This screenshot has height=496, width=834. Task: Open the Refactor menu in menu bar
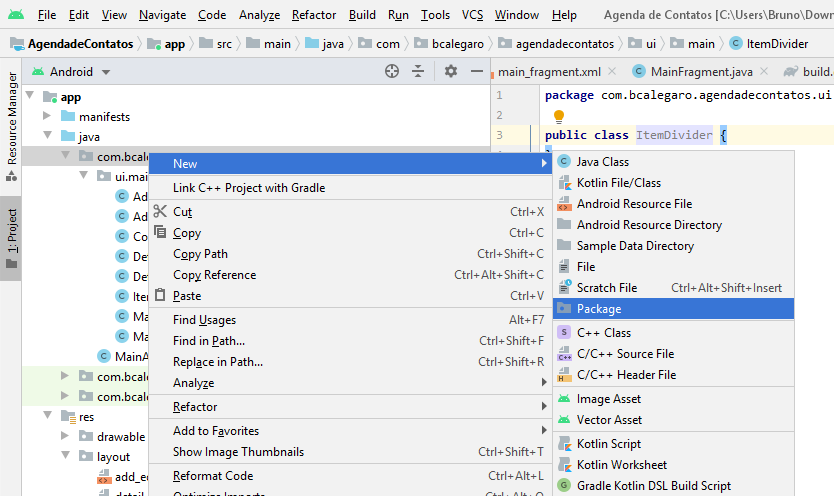coord(313,15)
